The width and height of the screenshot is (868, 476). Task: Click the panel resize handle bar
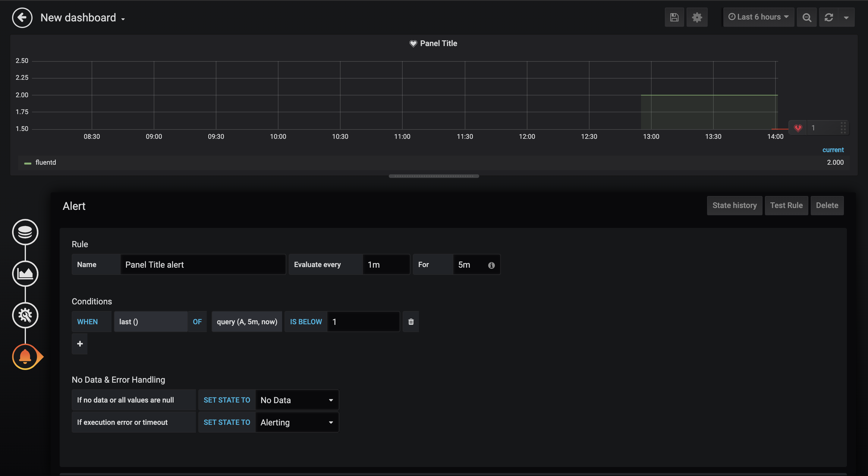point(434,176)
